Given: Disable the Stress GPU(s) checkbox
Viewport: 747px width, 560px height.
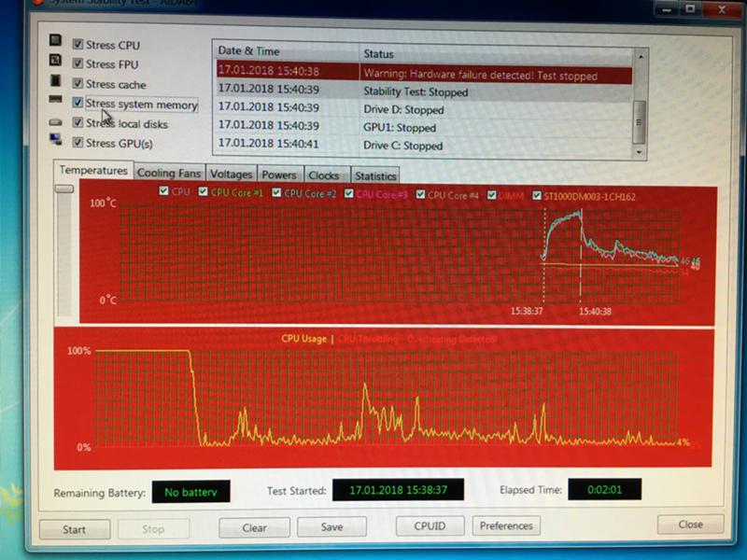Looking at the screenshot, I should (x=78, y=143).
